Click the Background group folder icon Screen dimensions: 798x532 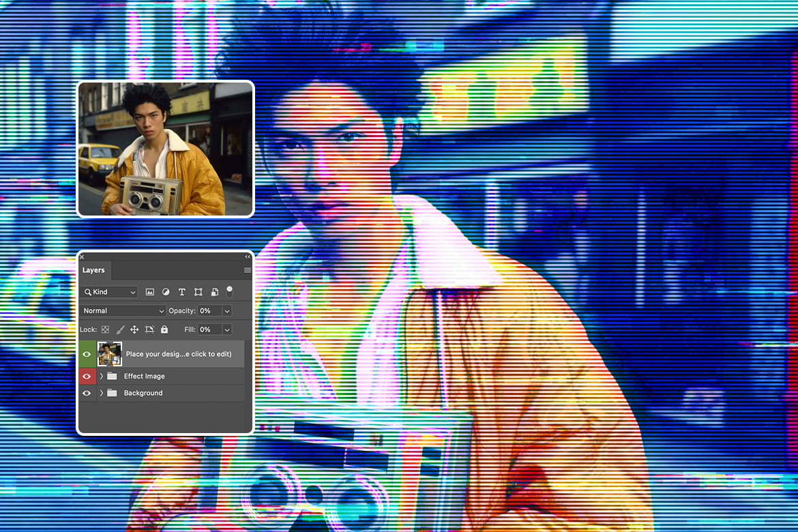click(x=112, y=393)
